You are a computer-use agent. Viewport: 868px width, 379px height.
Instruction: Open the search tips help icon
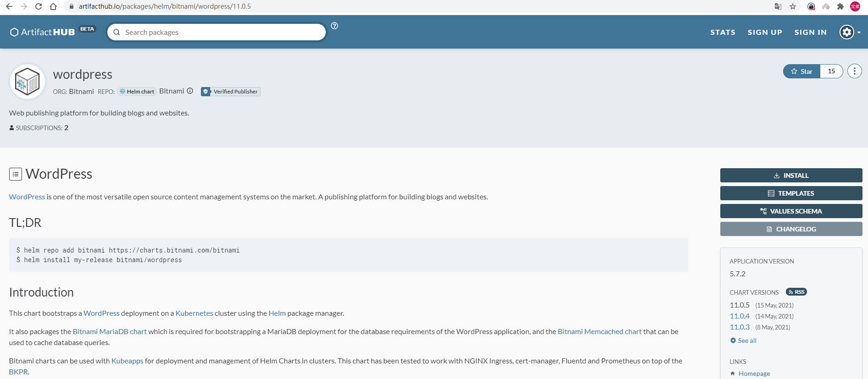334,26
